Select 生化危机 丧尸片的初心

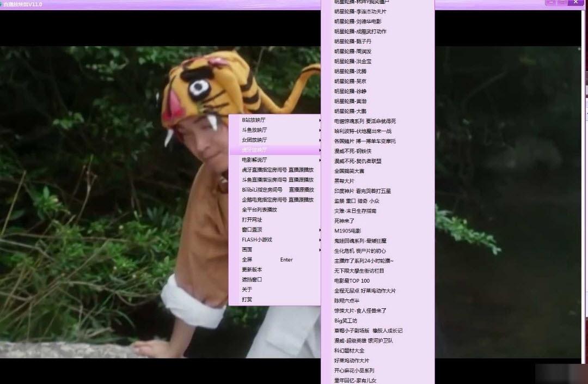point(378,251)
